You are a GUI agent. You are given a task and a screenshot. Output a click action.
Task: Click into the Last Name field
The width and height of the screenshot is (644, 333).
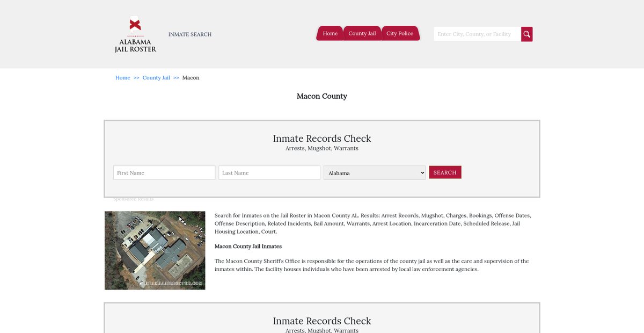point(269,173)
